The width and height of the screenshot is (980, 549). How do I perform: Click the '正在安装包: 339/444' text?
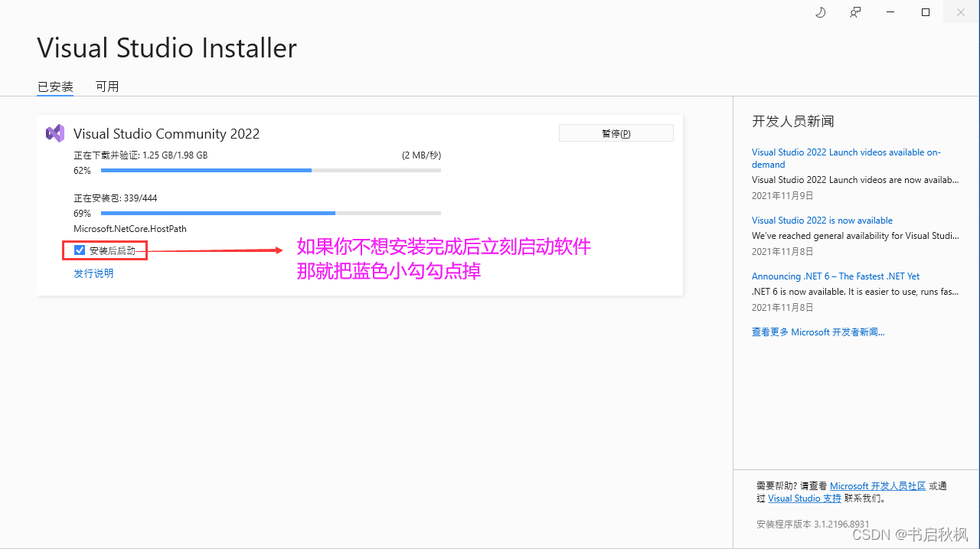point(116,198)
